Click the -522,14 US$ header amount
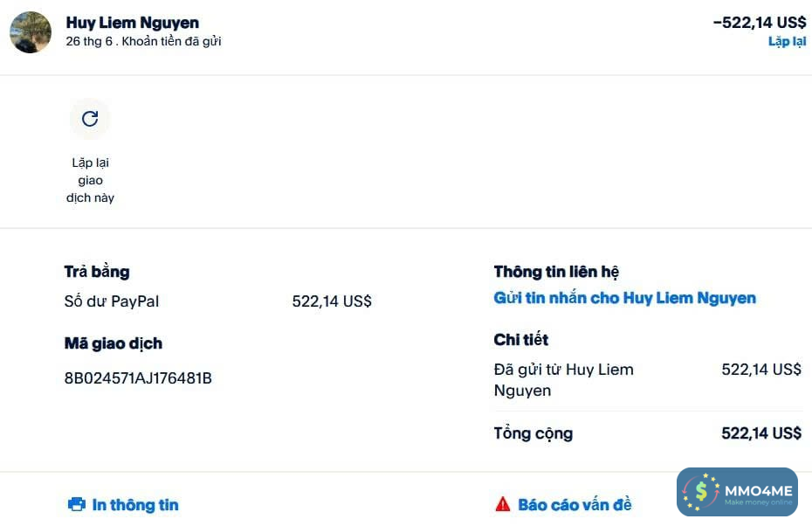 point(759,23)
